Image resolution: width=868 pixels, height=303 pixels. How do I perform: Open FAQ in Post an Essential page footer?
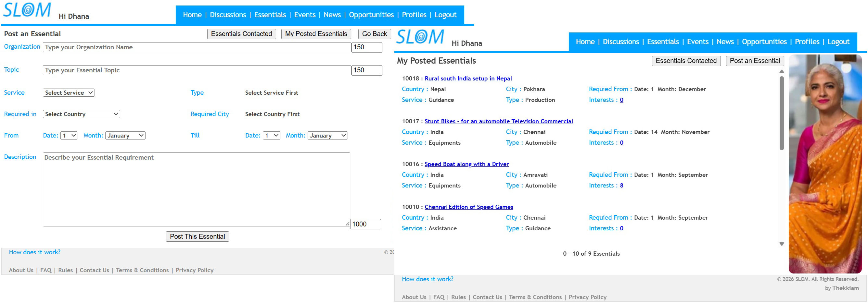(46, 270)
